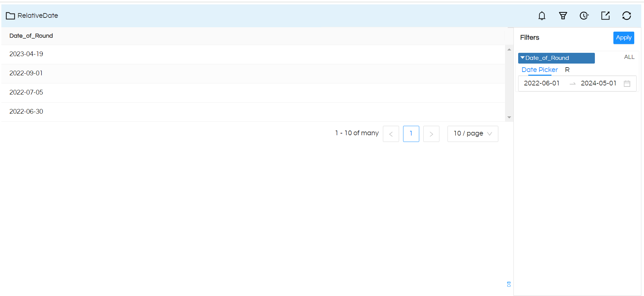
Task: Edit the start date 2022-06-01
Action: click(542, 83)
